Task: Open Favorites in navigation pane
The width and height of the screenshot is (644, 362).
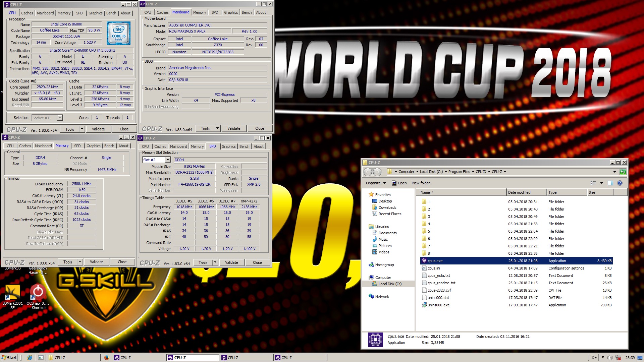Action: coord(383,195)
